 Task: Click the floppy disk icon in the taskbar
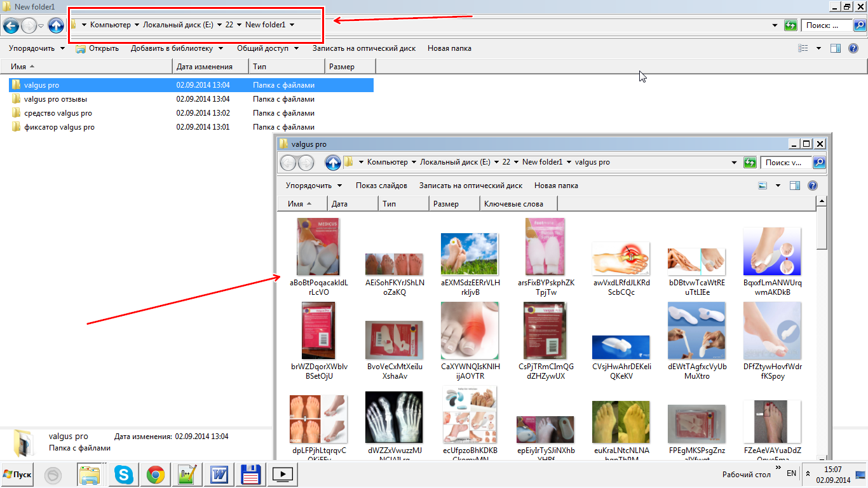pyautogui.click(x=252, y=475)
